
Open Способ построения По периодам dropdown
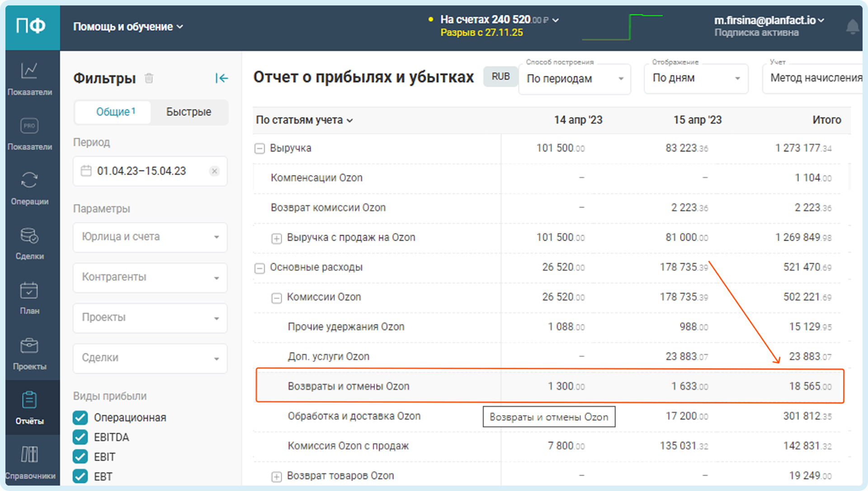coord(574,79)
